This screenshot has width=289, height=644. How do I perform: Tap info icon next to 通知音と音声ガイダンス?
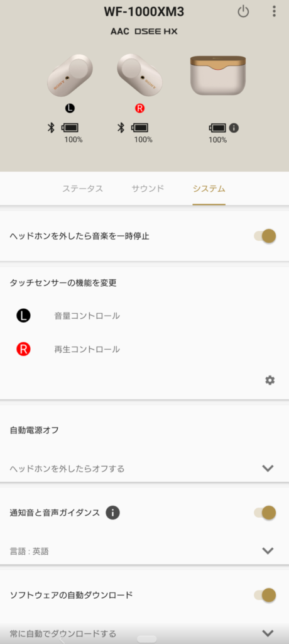click(112, 513)
